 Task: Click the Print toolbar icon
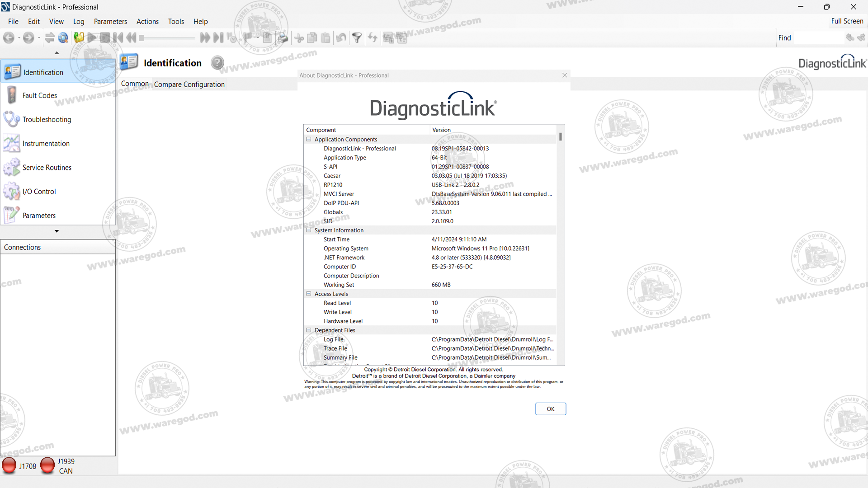(283, 38)
